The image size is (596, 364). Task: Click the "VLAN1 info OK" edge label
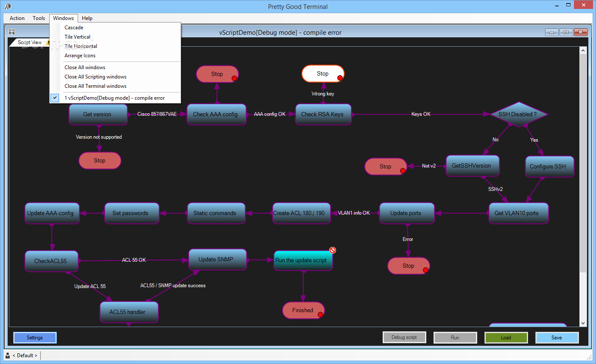coord(354,213)
